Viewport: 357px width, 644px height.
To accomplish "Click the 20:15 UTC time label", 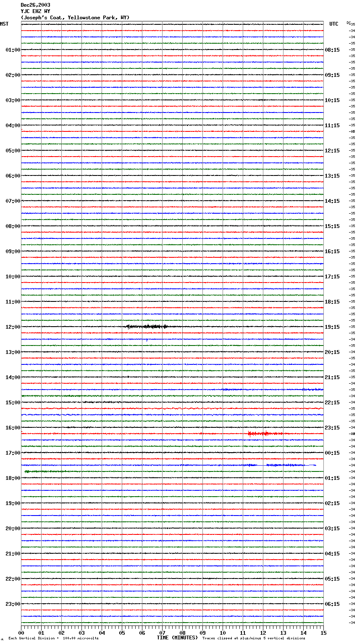I will click(332, 352).
